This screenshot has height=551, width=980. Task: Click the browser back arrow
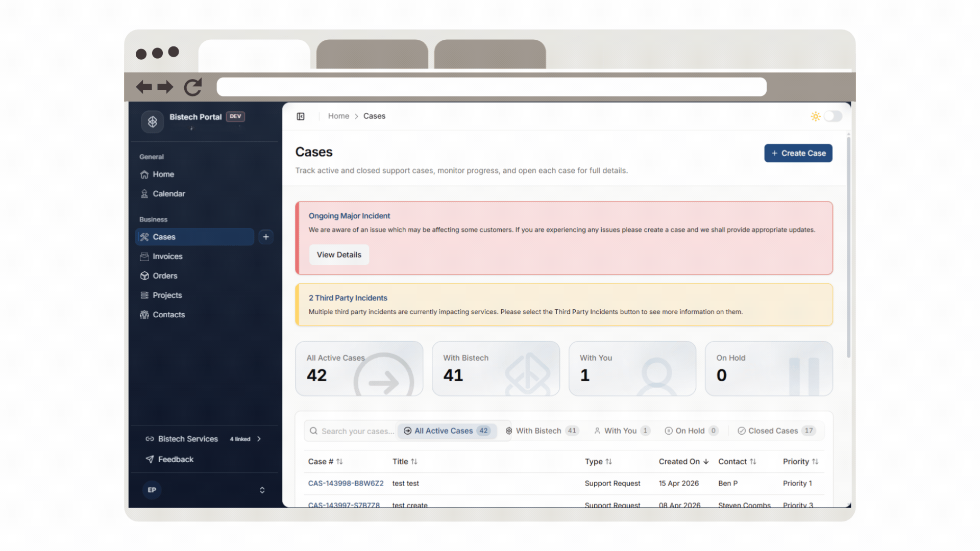click(x=144, y=87)
